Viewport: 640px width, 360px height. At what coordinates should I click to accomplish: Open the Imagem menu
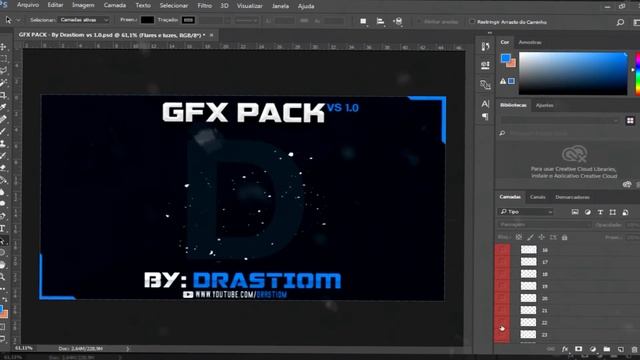click(x=83, y=5)
